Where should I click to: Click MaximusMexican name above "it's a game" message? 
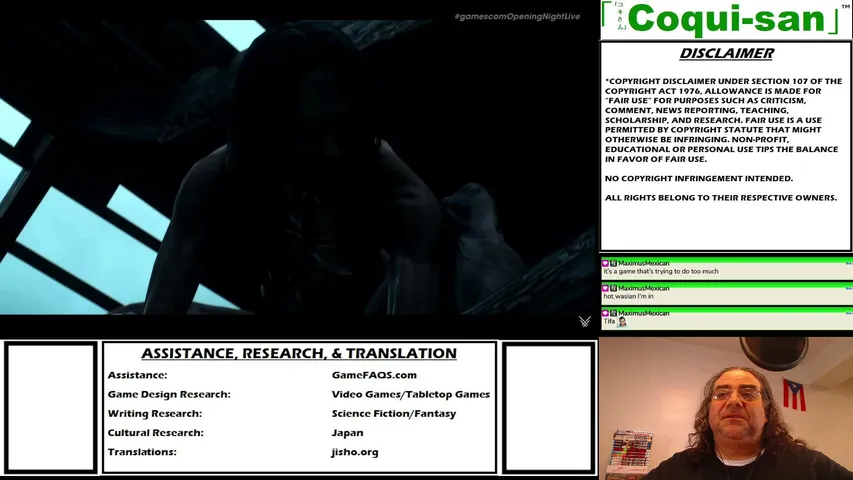click(x=644, y=263)
